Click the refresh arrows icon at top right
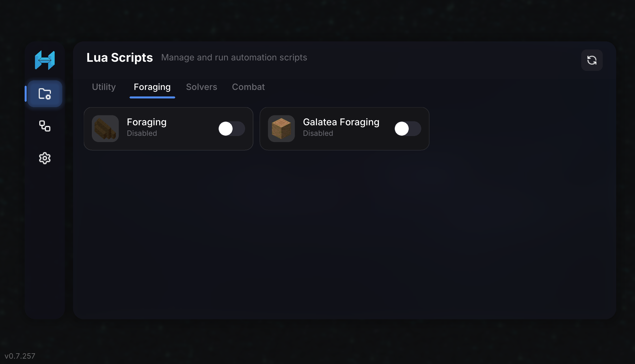Image resolution: width=635 pixels, height=364 pixels. (x=592, y=60)
